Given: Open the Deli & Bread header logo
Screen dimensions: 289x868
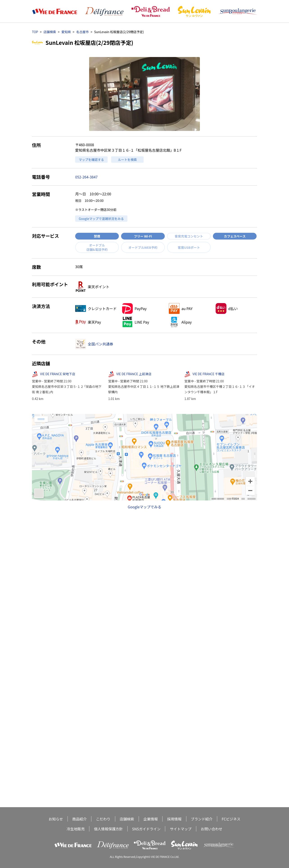Looking at the screenshot, I should tap(151, 11).
